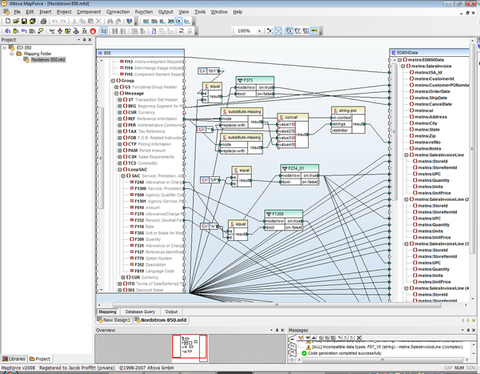The width and height of the screenshot is (480, 374).
Task: Open the Libraries pane tab
Action: click(x=14, y=359)
